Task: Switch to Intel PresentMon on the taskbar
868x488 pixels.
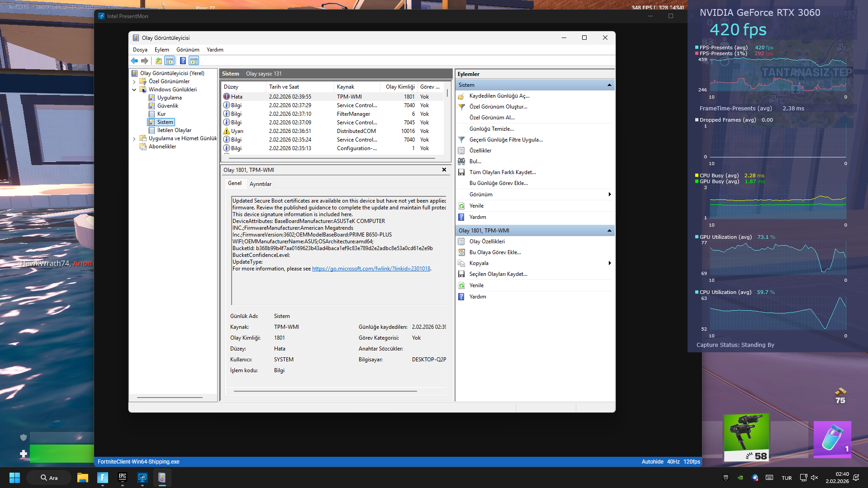Action: tap(142, 478)
